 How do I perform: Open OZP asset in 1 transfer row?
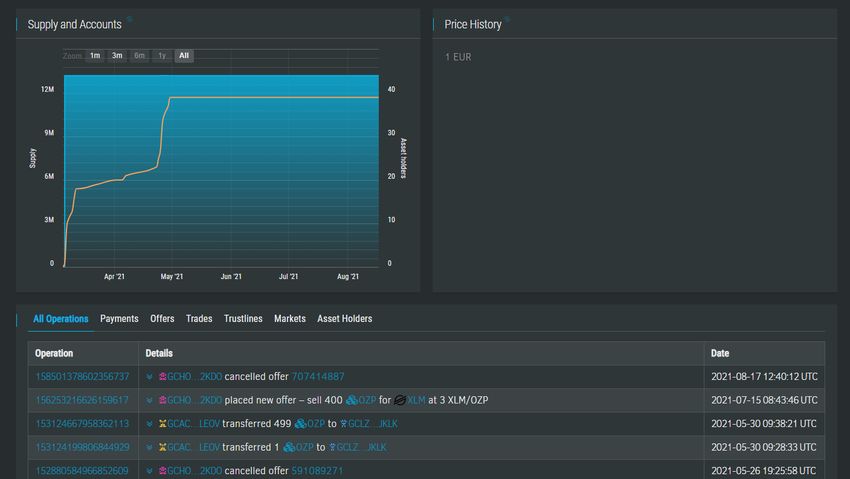pos(305,448)
